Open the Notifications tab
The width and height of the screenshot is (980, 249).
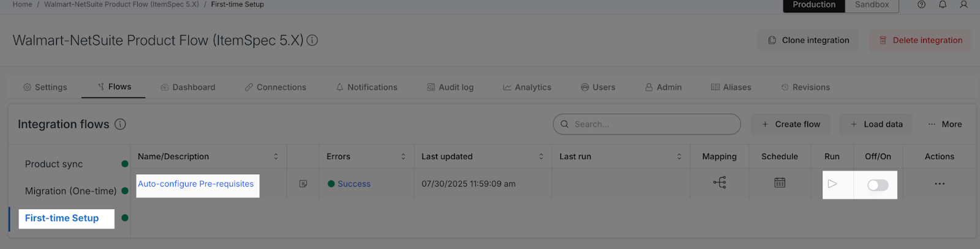[367, 87]
